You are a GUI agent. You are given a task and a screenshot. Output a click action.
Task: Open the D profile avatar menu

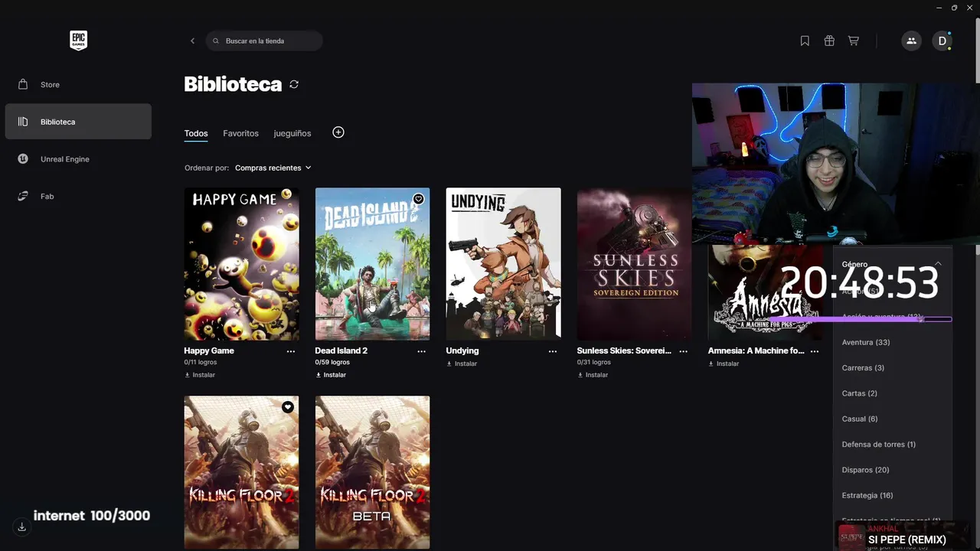[942, 41]
